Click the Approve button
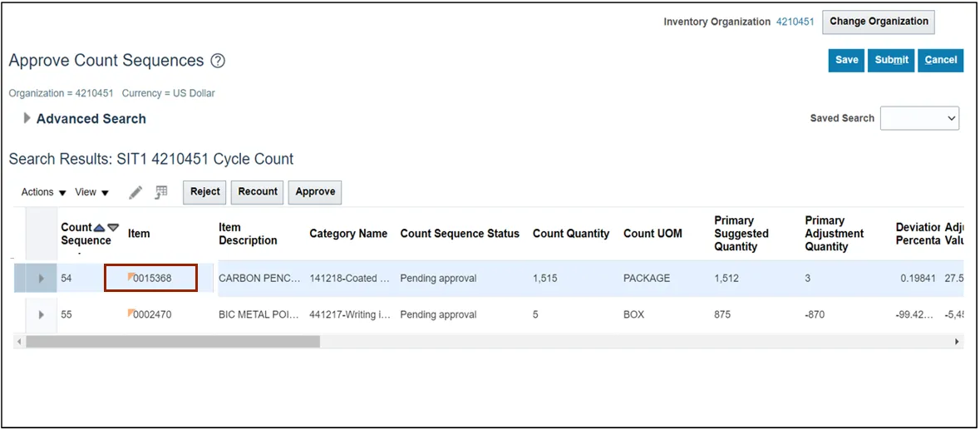This screenshot has width=980, height=430. [315, 192]
